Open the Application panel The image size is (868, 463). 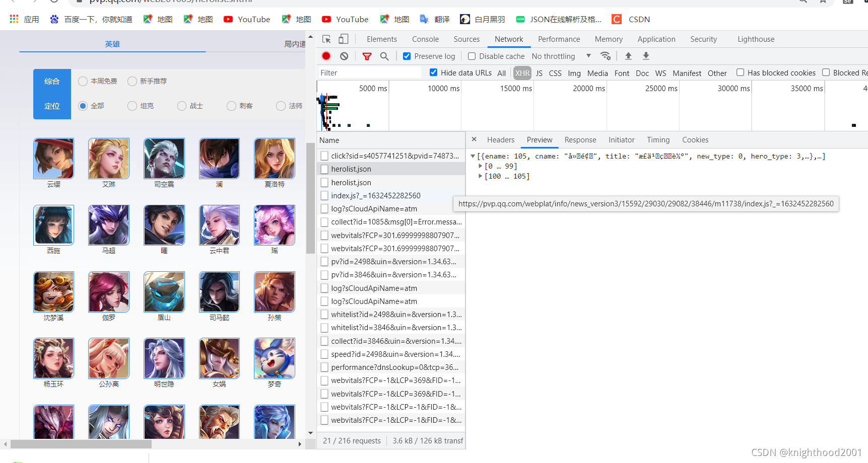[656, 39]
